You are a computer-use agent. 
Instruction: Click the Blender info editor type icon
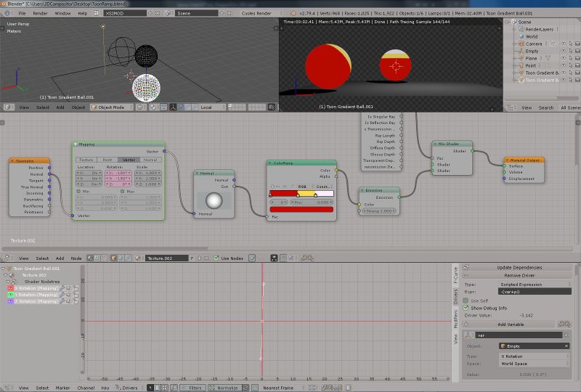click(x=7, y=13)
